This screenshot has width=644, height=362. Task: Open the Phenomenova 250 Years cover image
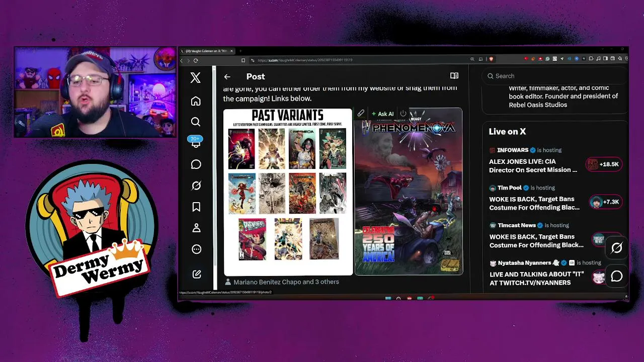[409, 192]
